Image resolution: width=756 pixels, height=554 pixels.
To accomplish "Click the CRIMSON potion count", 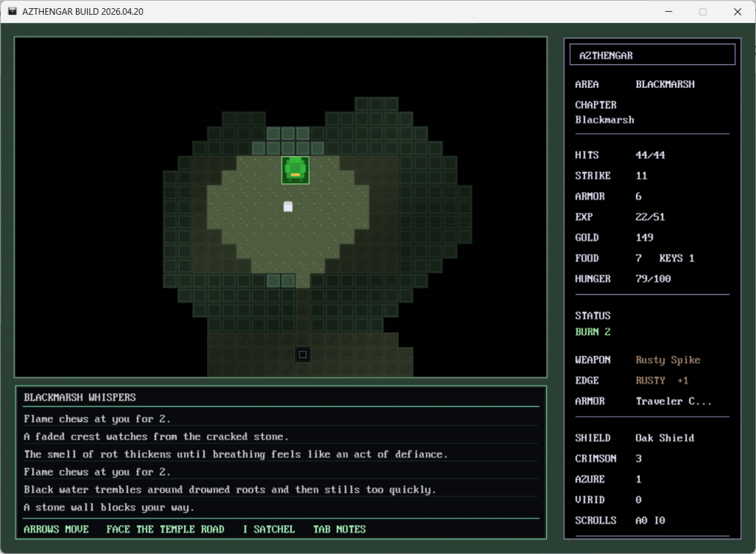I will (x=606, y=458).
